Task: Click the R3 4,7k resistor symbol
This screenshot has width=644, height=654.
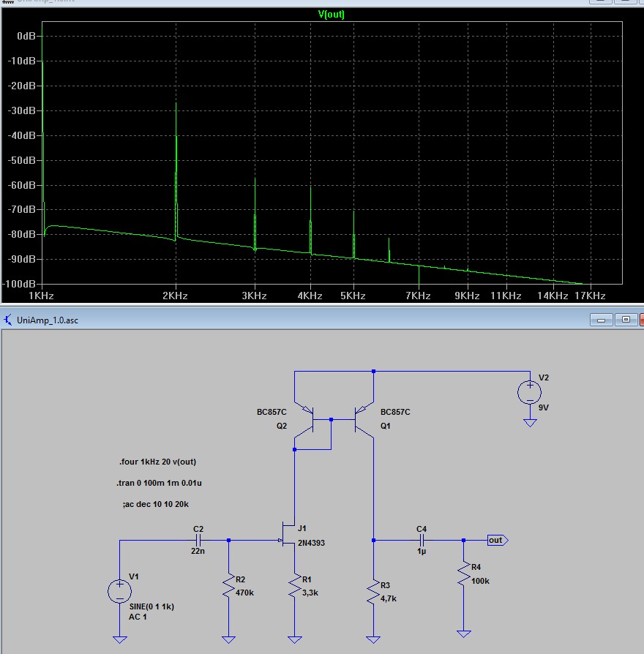Action: point(373,591)
